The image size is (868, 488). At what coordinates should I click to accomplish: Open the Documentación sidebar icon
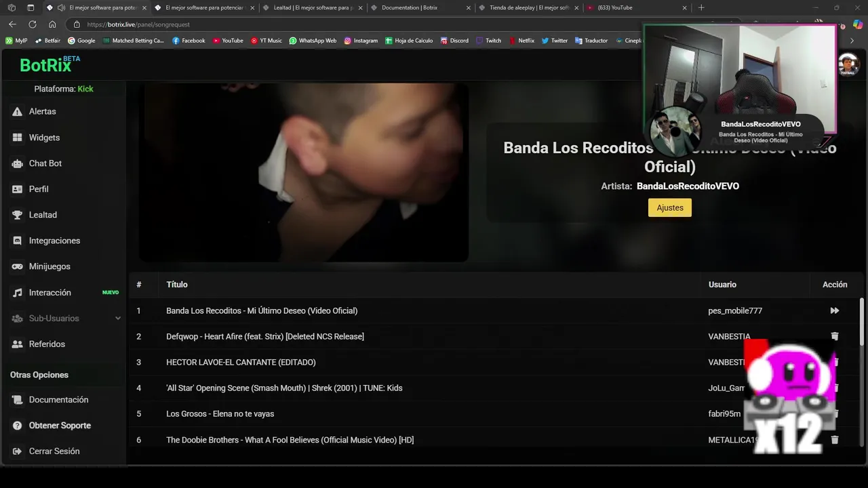[17, 400]
